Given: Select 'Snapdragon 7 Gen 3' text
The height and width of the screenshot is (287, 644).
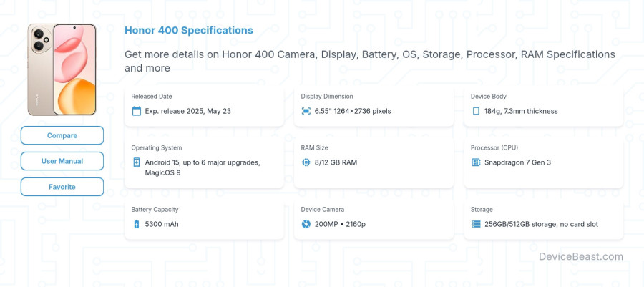Looking at the screenshot, I should click(517, 162).
